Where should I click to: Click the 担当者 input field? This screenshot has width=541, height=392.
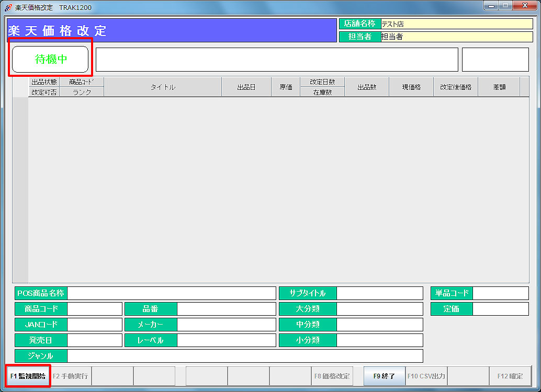click(x=456, y=37)
